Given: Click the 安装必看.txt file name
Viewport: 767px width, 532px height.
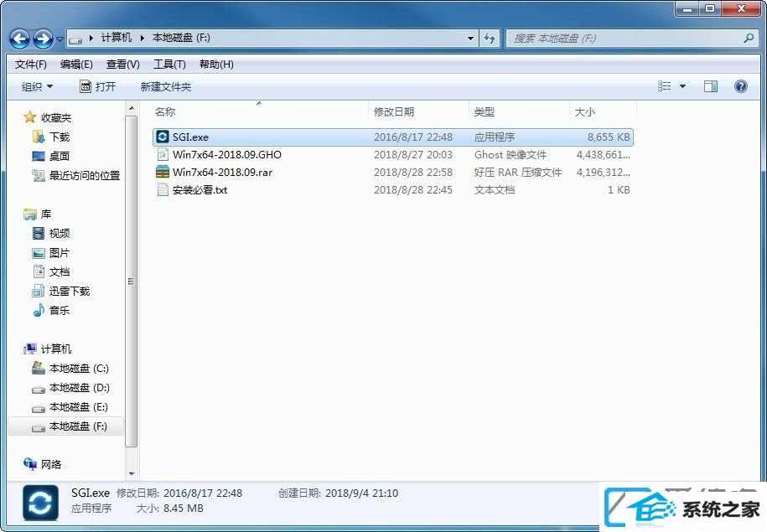Looking at the screenshot, I should (x=200, y=189).
